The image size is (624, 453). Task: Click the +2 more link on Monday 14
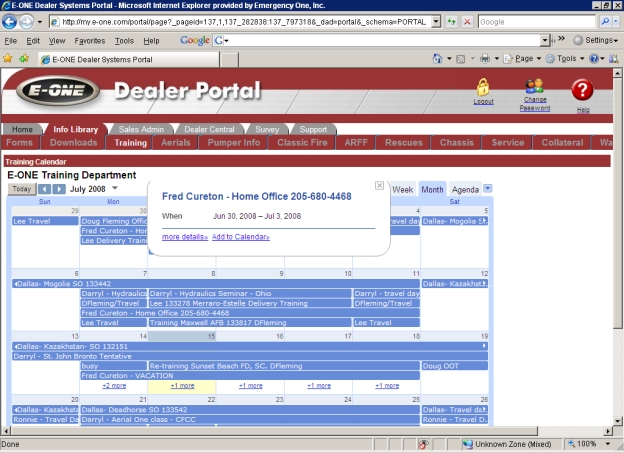[114, 385]
